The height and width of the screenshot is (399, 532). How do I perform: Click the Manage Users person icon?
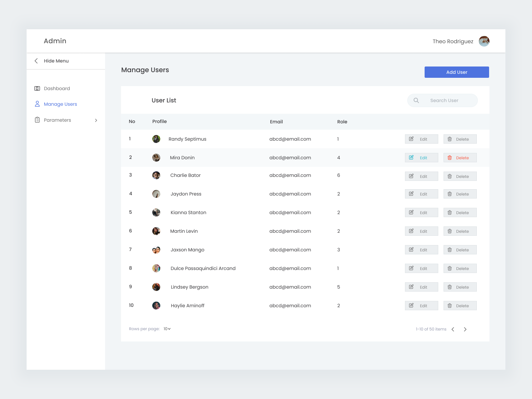[37, 104]
